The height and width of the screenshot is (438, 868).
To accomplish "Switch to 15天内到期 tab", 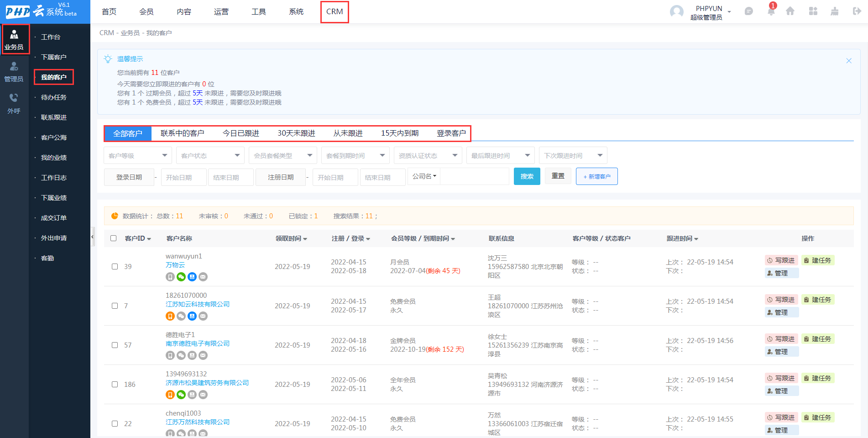I will 400,133.
